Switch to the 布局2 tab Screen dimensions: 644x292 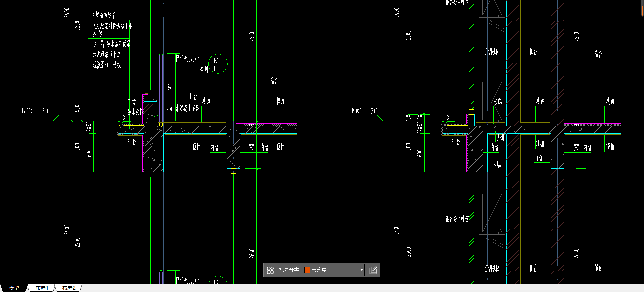point(69,288)
